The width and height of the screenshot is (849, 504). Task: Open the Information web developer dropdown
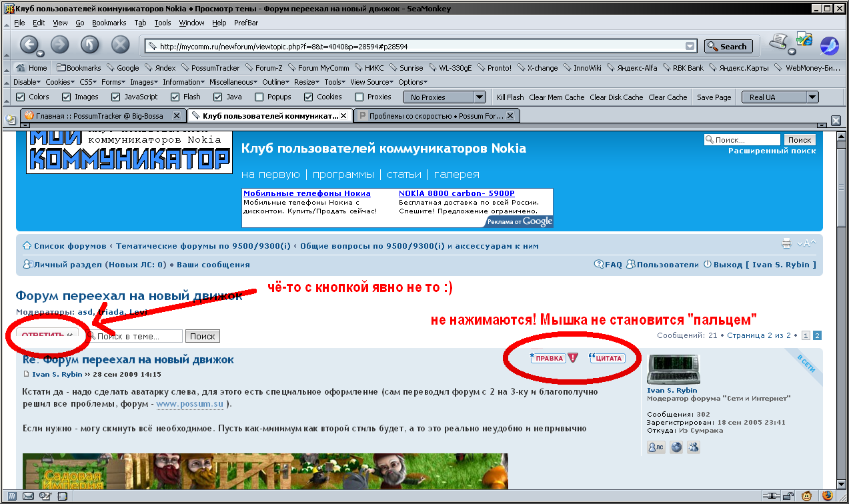(x=183, y=82)
